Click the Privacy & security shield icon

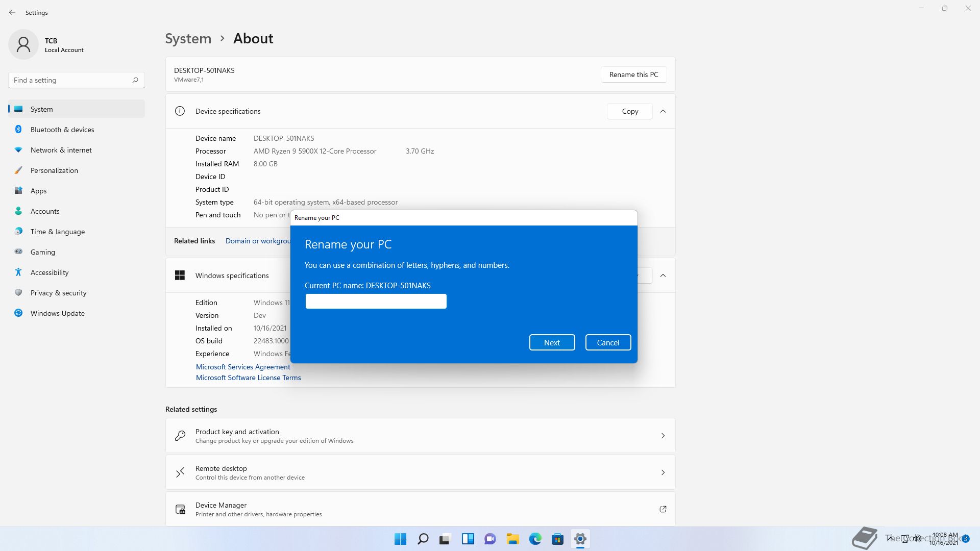18,292
